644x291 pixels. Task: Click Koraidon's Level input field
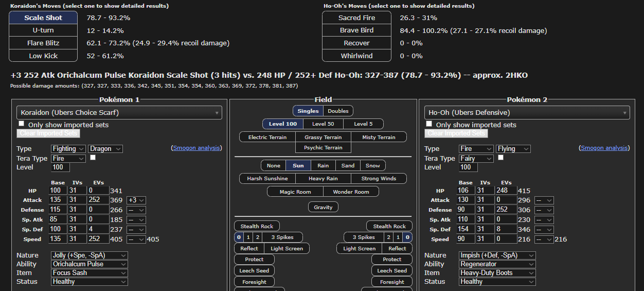coord(61,167)
